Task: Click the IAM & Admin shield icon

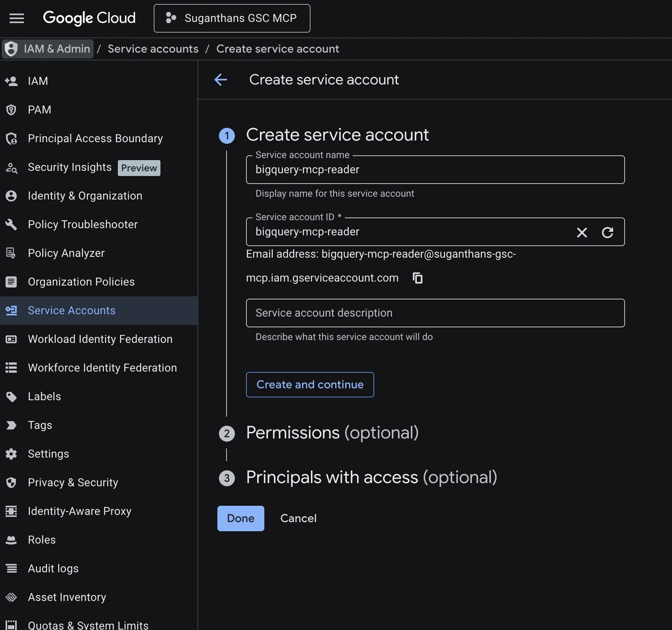Action: point(12,49)
